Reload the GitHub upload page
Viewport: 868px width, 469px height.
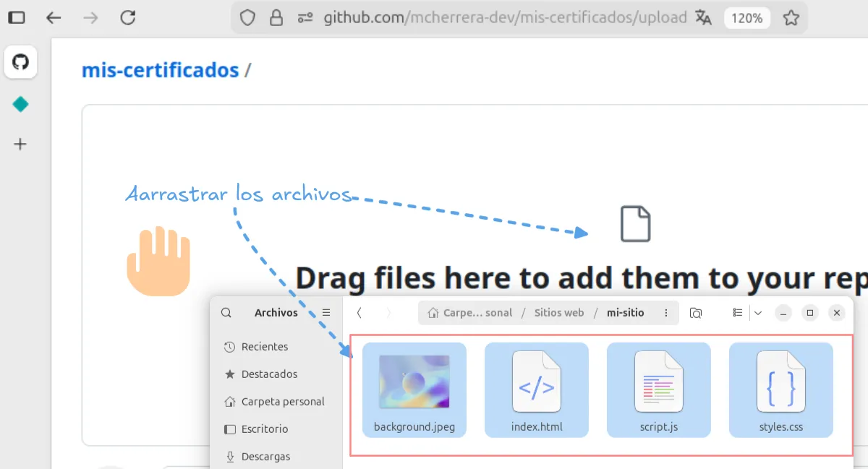[128, 18]
